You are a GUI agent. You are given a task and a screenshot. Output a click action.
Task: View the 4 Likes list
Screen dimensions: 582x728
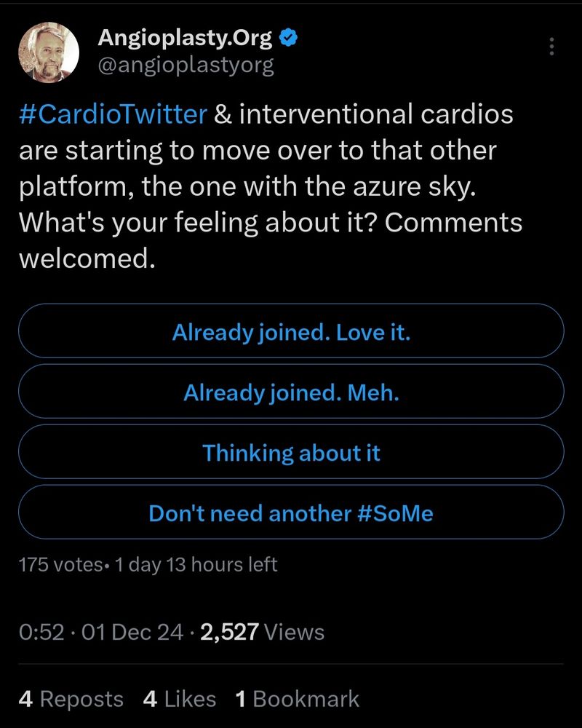coord(180,699)
